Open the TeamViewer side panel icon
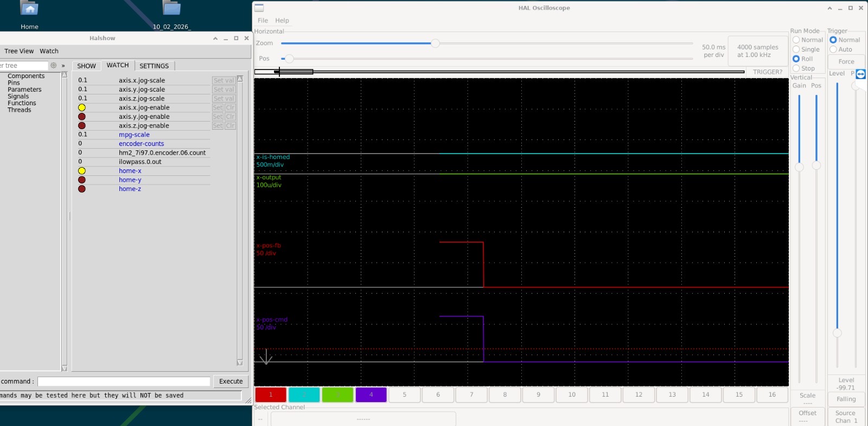The height and width of the screenshot is (426, 868). click(860, 74)
